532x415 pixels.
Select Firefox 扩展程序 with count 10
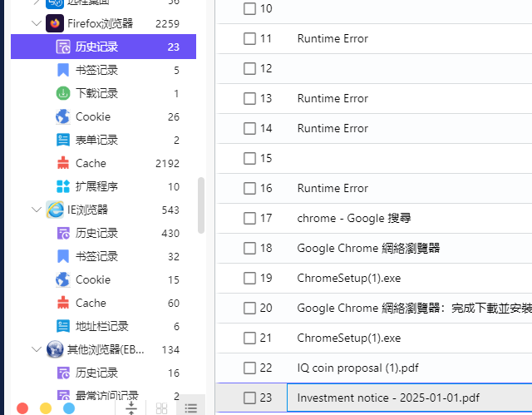pos(103,186)
